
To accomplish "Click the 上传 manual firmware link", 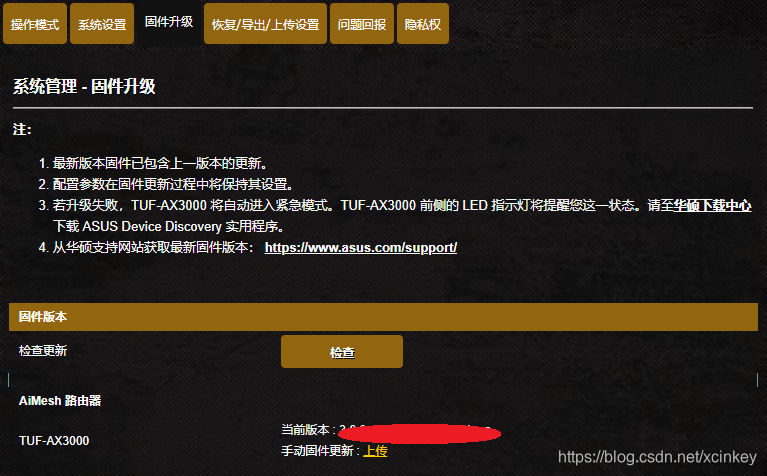I will click(x=375, y=451).
